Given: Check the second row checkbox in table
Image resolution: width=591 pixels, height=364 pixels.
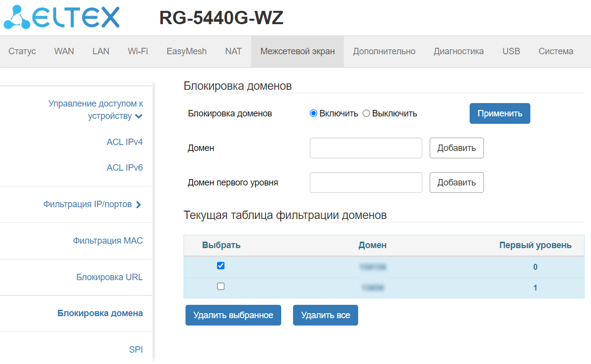Looking at the screenshot, I should point(221,286).
